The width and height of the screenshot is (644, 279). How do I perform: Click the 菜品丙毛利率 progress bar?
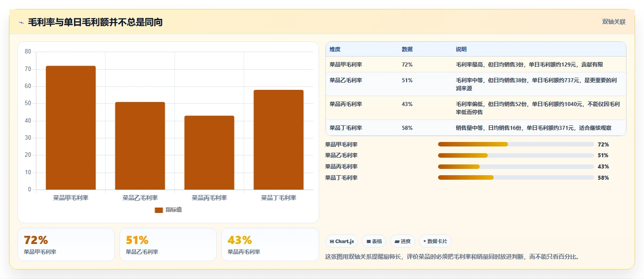516,167
